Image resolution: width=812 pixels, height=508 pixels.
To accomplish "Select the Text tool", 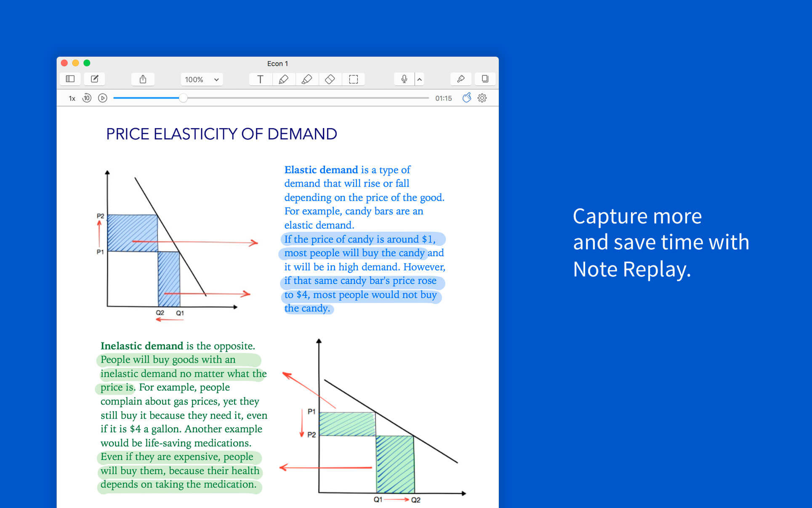I will (x=260, y=79).
